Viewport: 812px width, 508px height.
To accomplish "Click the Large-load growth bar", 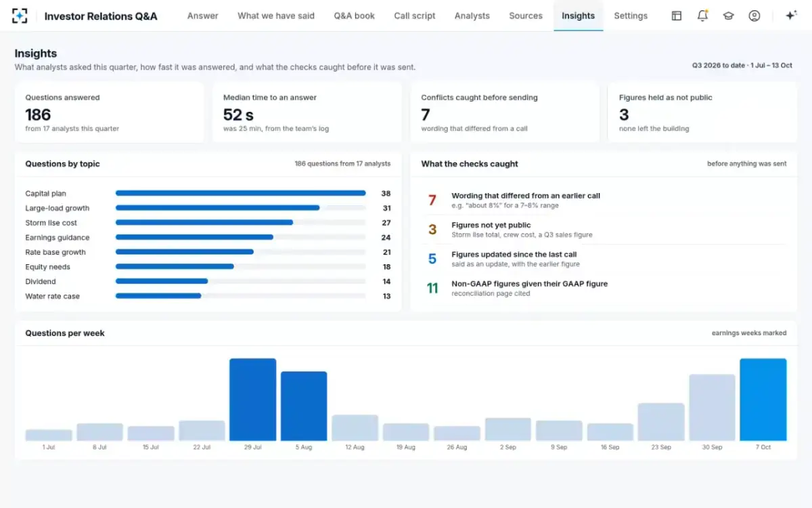I will coord(241,208).
